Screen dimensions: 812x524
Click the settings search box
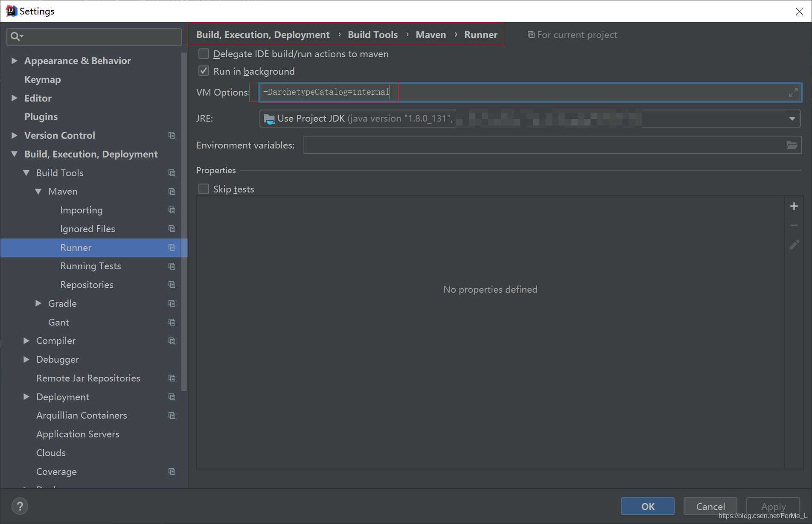(x=94, y=37)
